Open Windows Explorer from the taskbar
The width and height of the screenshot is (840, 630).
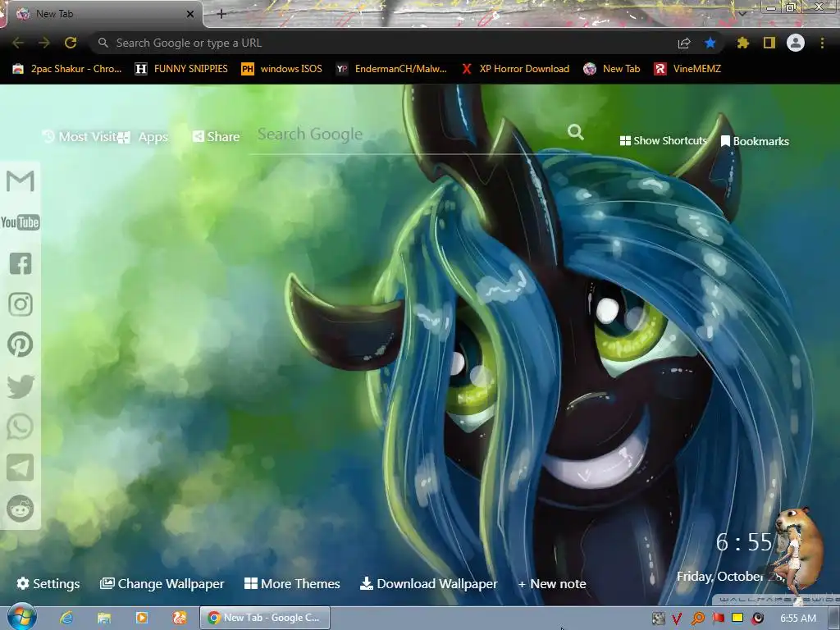tap(104, 618)
